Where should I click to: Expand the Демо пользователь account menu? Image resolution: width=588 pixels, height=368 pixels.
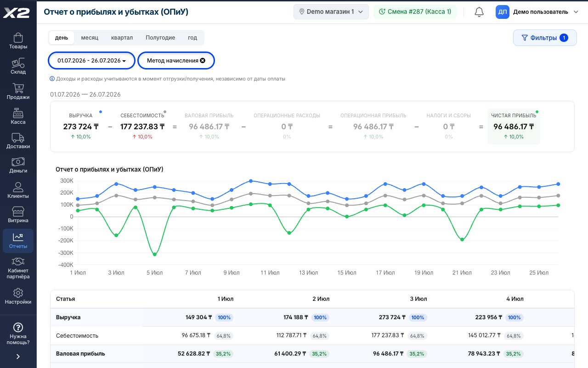click(x=537, y=12)
